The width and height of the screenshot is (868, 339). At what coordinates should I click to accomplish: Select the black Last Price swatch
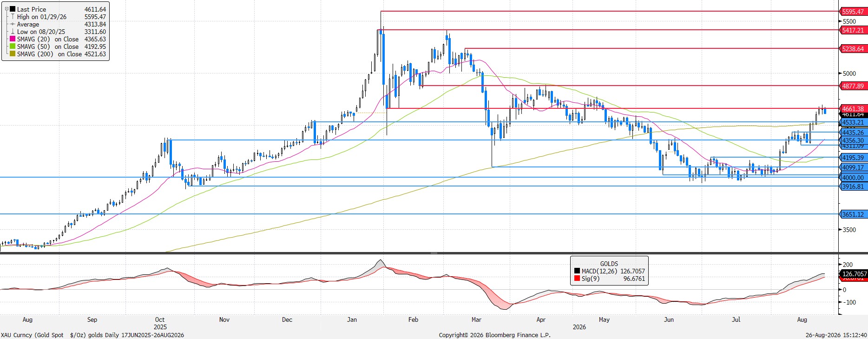(13, 9)
